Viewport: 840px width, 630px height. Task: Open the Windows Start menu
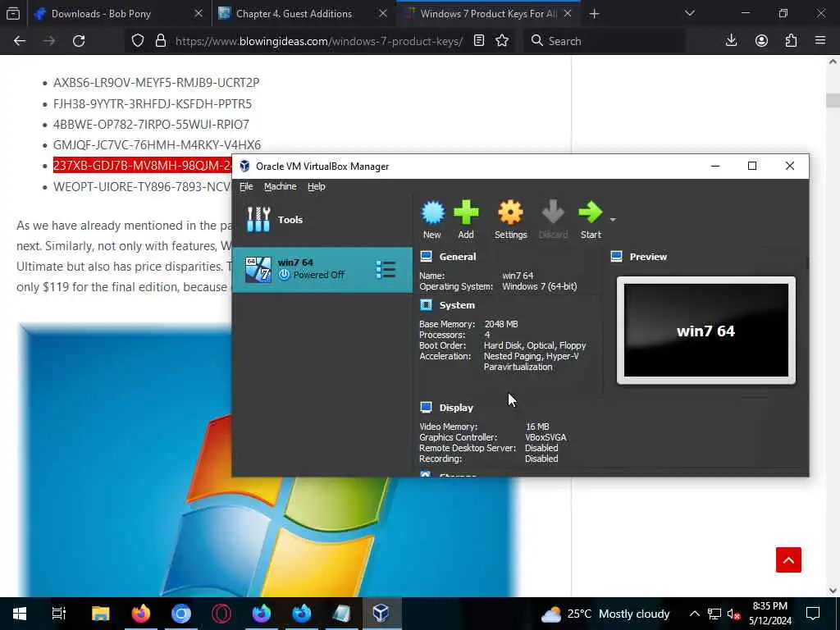coord(20,614)
